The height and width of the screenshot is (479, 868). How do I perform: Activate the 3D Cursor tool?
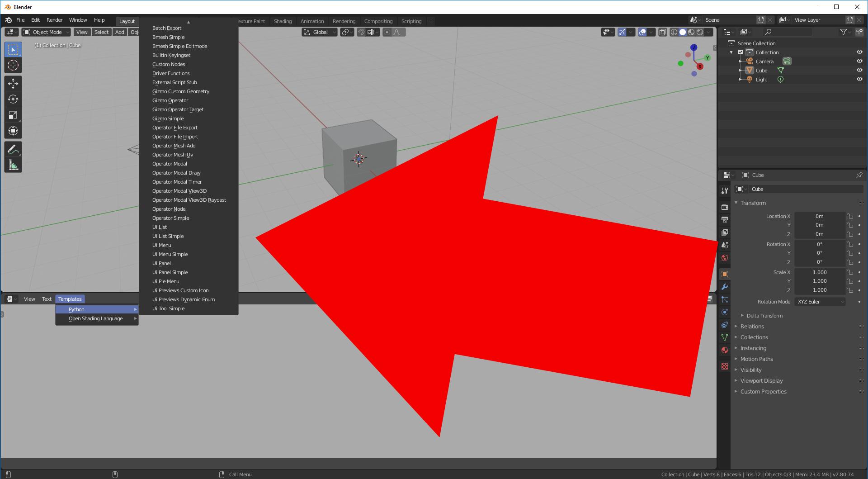(x=13, y=65)
